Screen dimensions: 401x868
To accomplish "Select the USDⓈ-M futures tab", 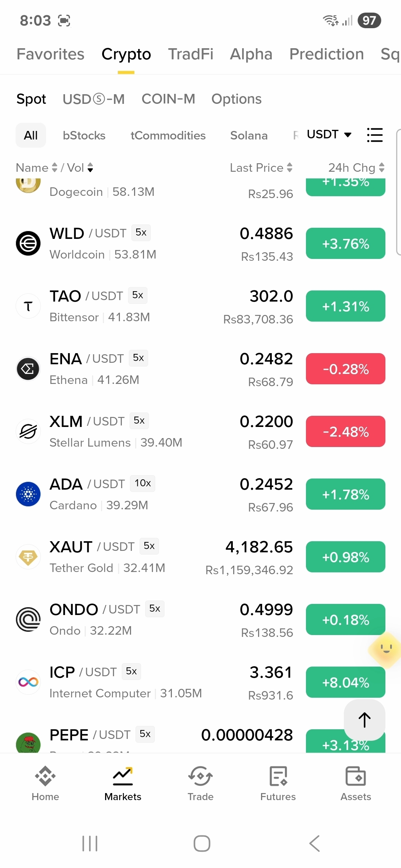I will pyautogui.click(x=94, y=99).
